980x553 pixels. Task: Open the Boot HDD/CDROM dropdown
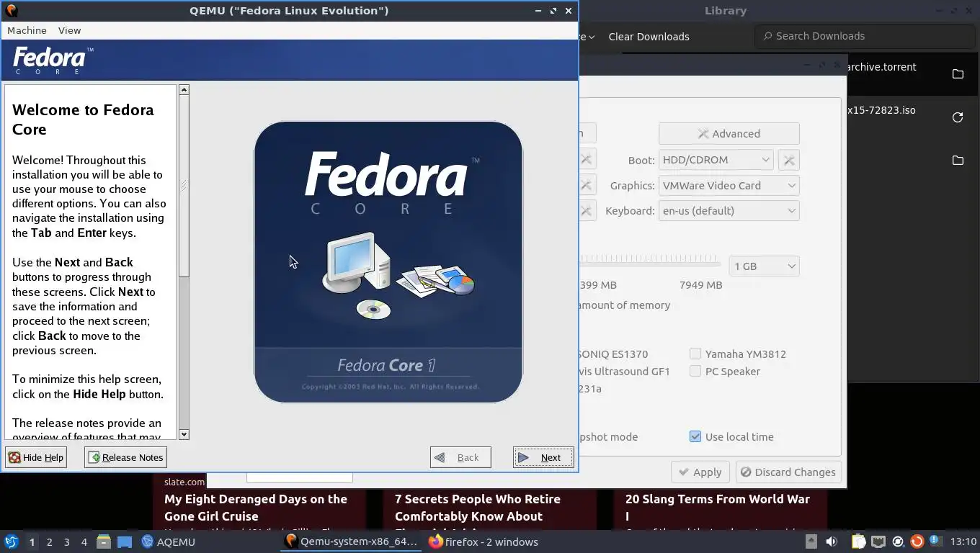pyautogui.click(x=716, y=160)
